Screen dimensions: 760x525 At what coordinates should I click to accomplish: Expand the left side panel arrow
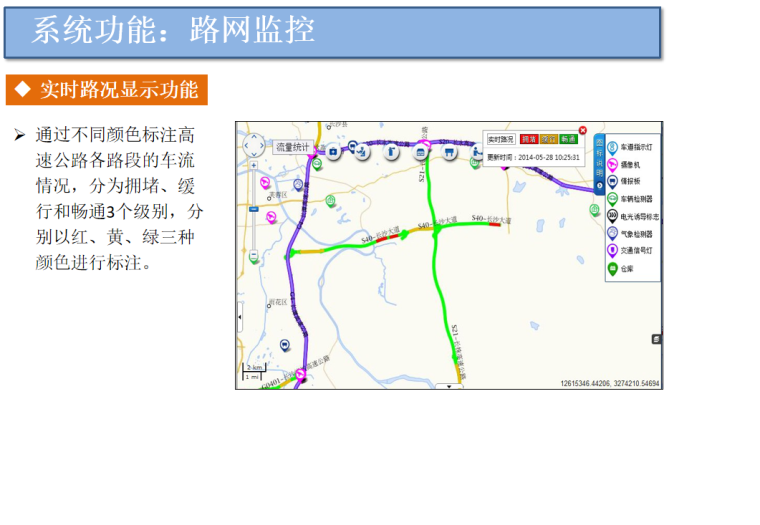tap(239, 318)
